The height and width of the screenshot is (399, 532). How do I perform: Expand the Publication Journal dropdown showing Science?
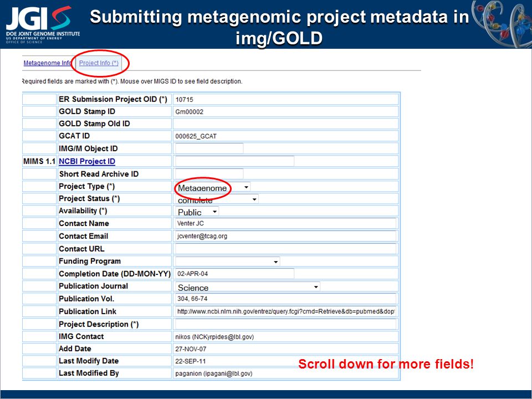248,287
